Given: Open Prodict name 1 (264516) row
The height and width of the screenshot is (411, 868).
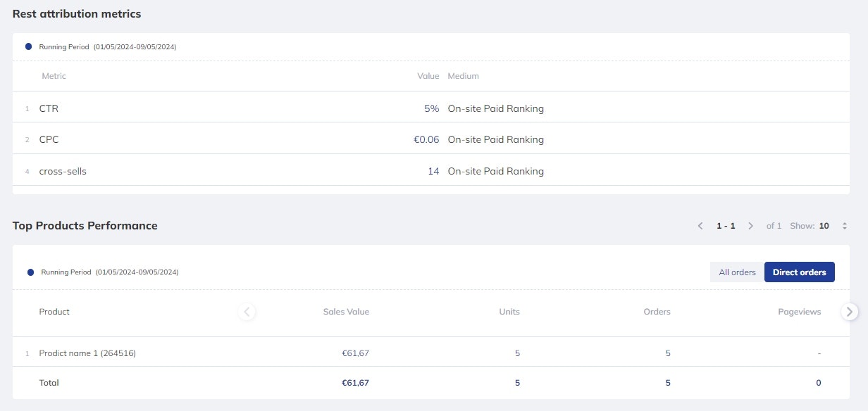Looking at the screenshot, I should 87,353.
